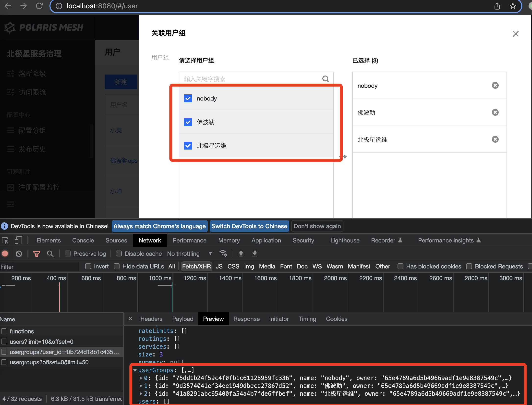Click the Polaris Mesh logo
The image size is (532, 405).
click(44, 27)
